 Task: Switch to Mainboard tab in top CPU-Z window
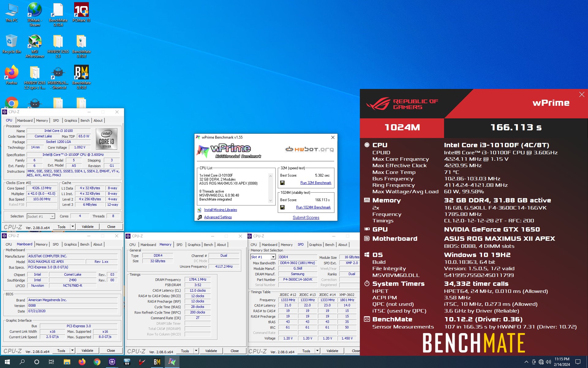[x=25, y=121]
